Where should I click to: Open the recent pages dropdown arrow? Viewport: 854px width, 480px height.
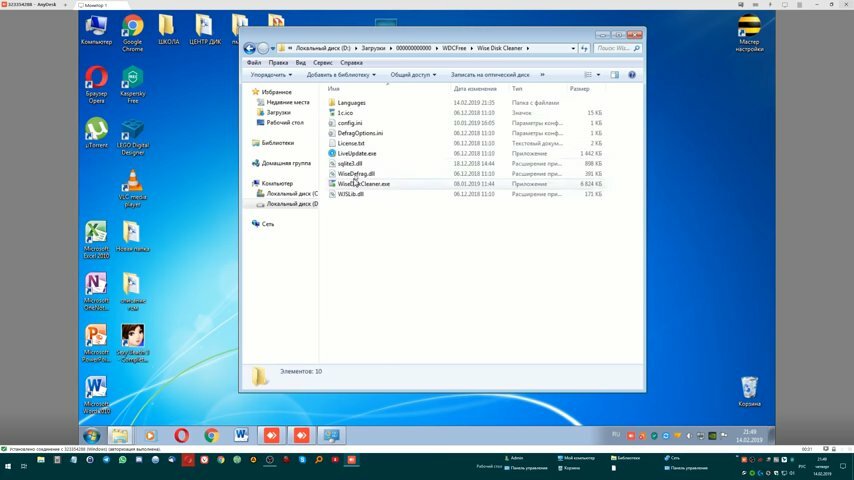point(273,48)
